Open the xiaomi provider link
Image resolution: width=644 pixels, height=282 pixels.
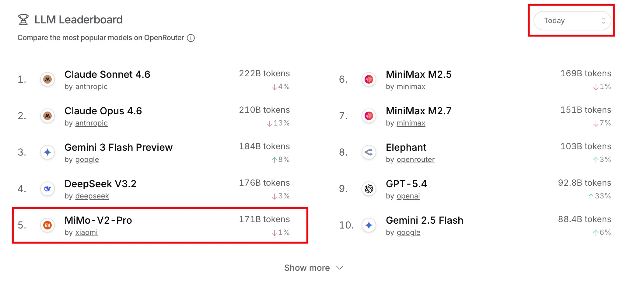click(x=86, y=232)
